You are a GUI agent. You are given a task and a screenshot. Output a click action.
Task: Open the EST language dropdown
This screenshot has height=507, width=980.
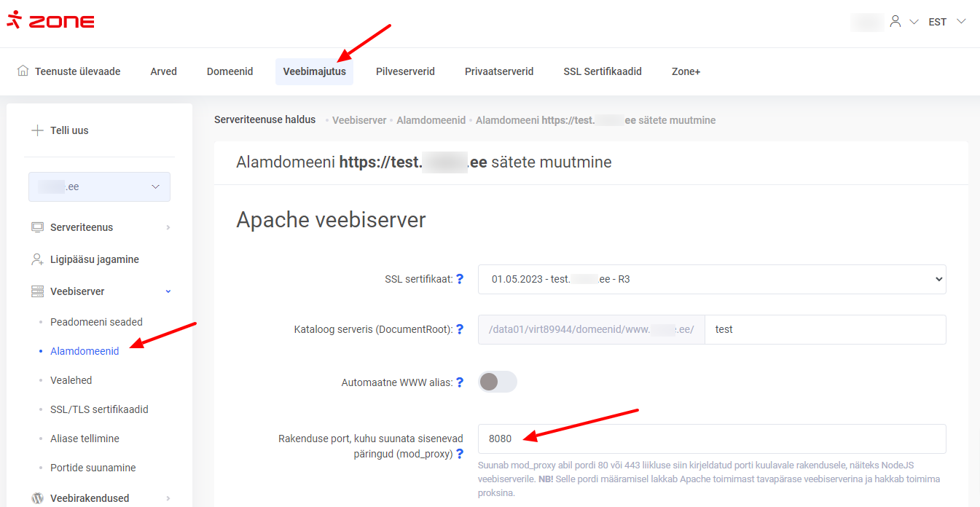pos(946,22)
